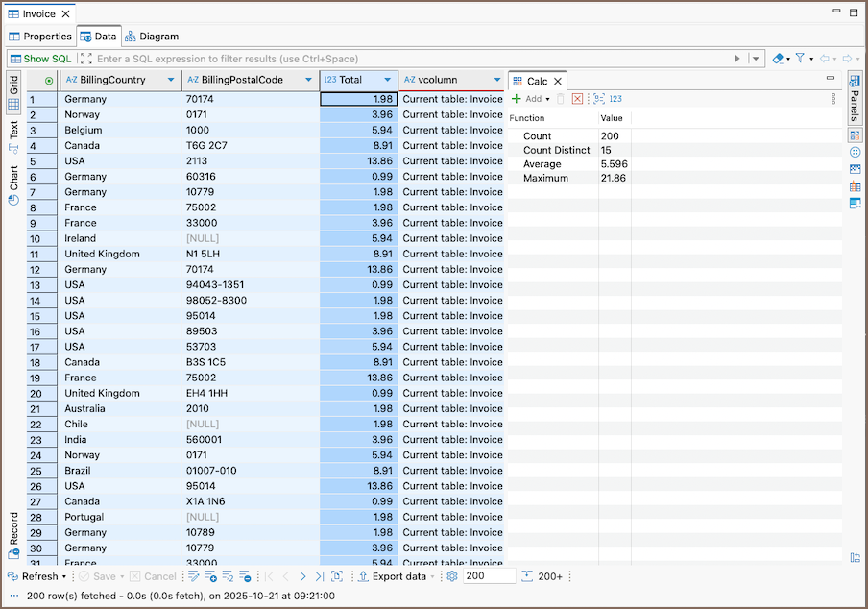Click the Calc panel's red remove-all icon

[577, 98]
